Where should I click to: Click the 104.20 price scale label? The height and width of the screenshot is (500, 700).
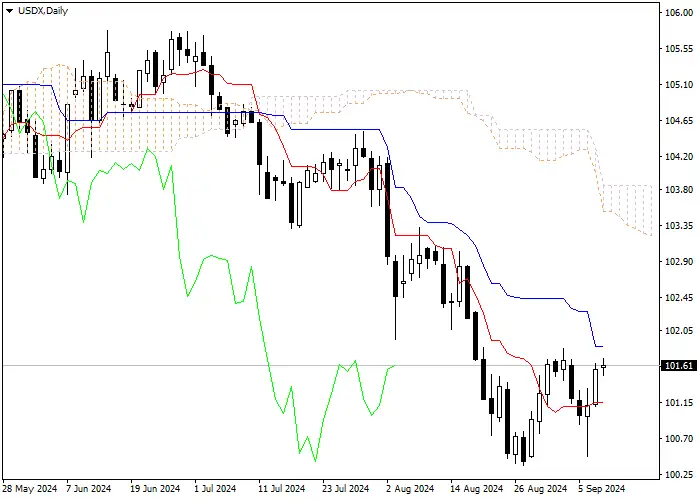679,157
